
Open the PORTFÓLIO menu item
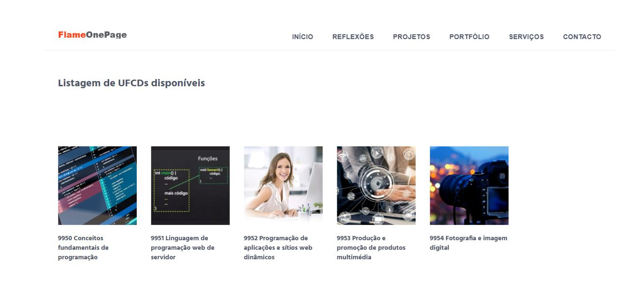470,37
